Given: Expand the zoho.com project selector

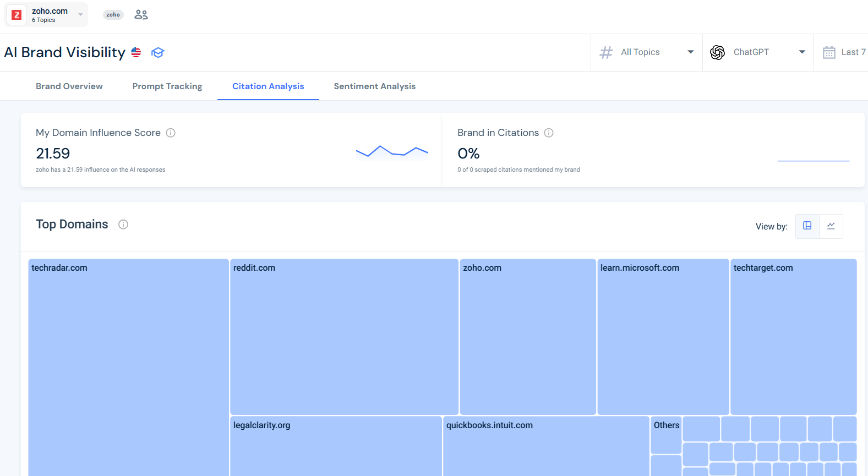Looking at the screenshot, I should (x=46, y=15).
